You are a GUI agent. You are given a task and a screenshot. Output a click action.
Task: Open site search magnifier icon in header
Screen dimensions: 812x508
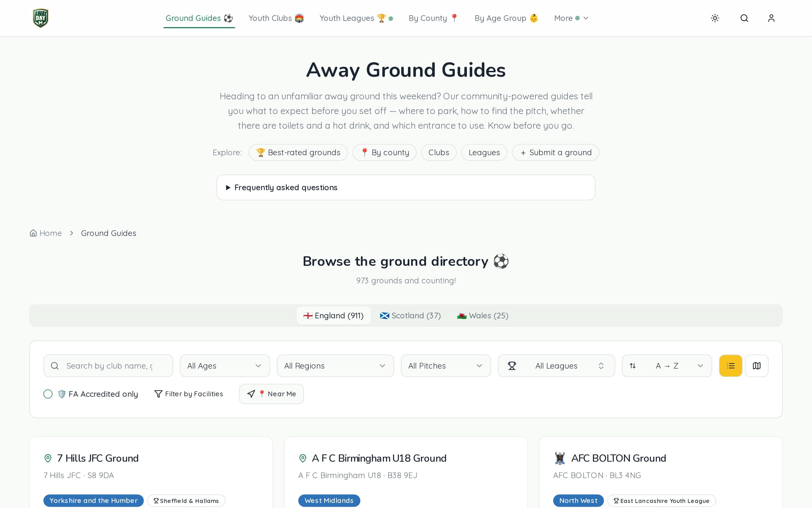pyautogui.click(x=744, y=18)
